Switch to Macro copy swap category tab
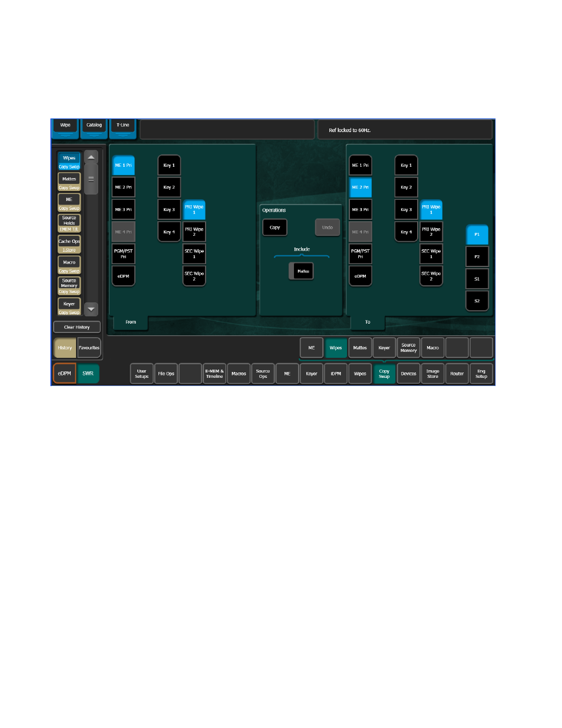 (432, 348)
